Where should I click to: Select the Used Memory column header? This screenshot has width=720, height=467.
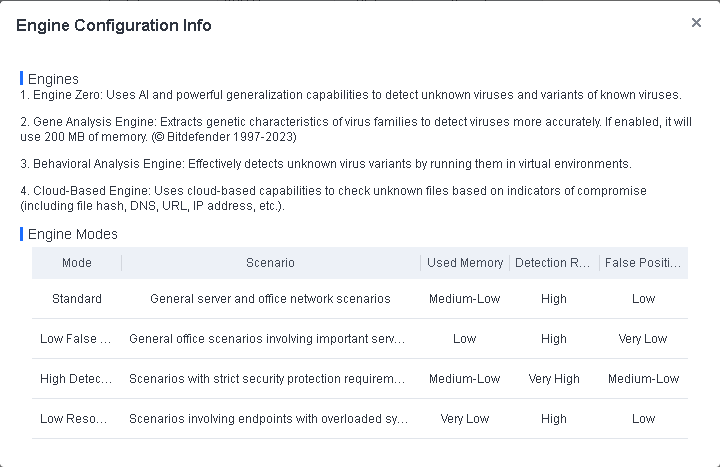click(x=465, y=263)
